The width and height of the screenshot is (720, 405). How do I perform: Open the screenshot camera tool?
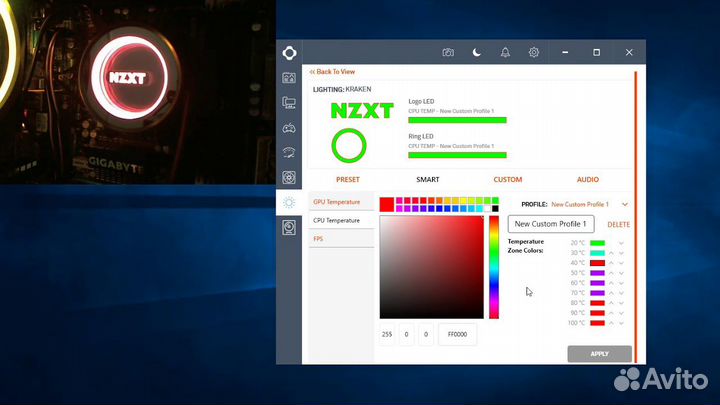448,52
